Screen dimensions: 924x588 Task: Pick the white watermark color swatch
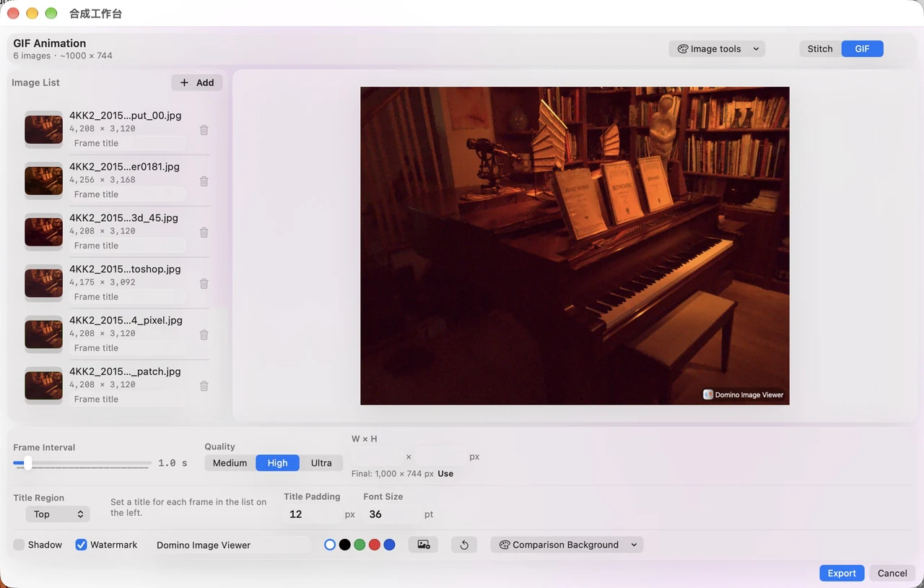click(330, 545)
